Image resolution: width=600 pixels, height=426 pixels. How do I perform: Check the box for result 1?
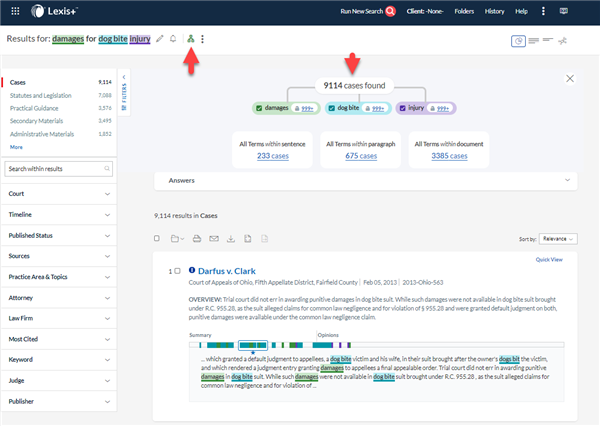177,271
